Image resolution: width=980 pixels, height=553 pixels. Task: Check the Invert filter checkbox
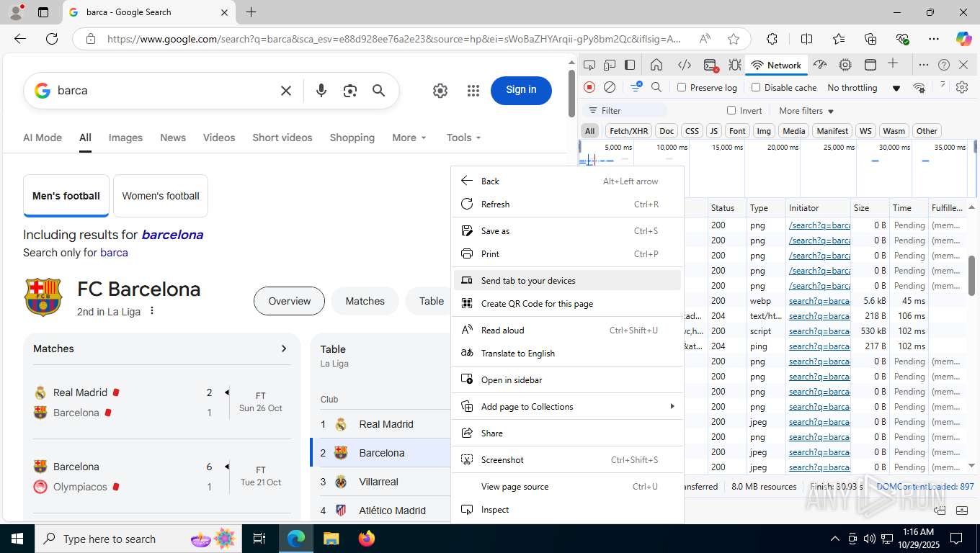tap(731, 110)
